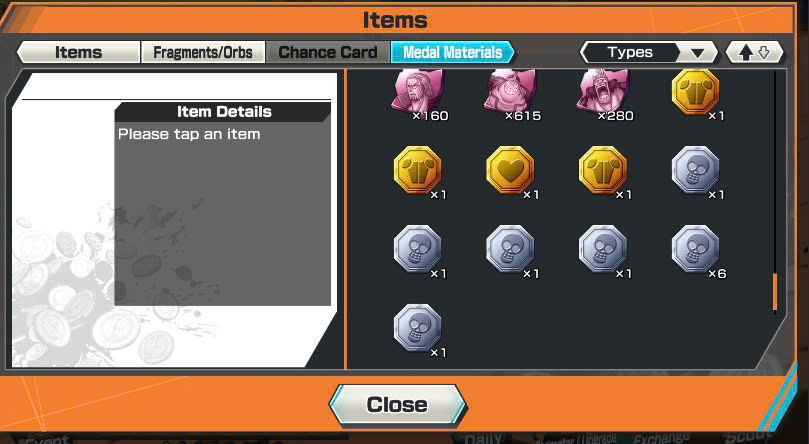Select the pink fragment with x160 count
Viewport: 809px width, 444px height.
click(x=417, y=92)
